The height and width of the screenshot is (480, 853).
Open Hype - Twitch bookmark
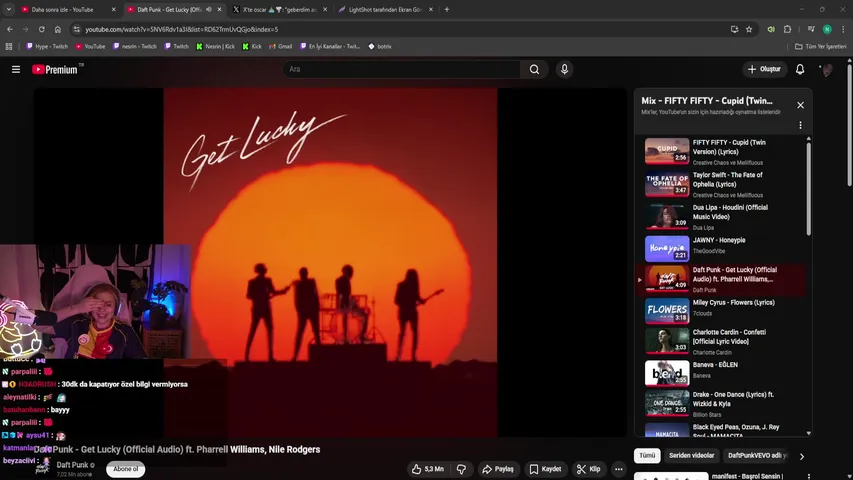click(47, 46)
